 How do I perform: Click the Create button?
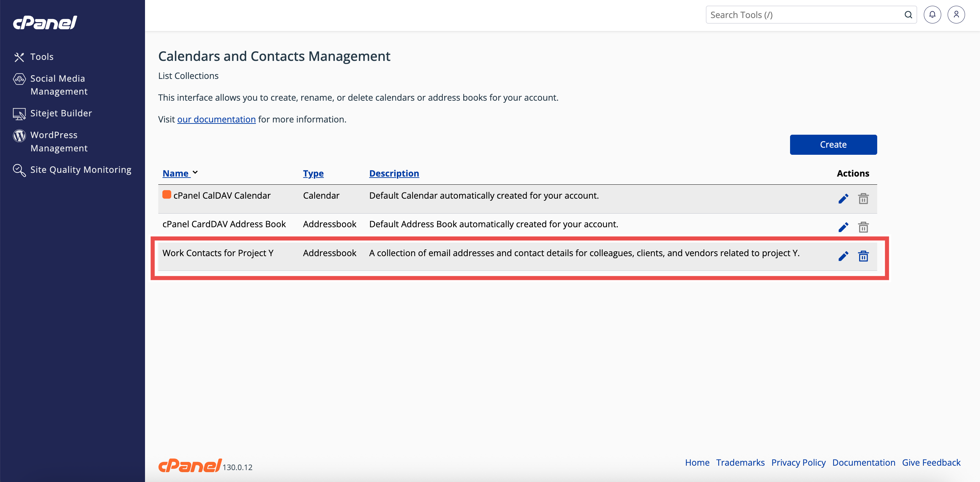click(x=833, y=145)
